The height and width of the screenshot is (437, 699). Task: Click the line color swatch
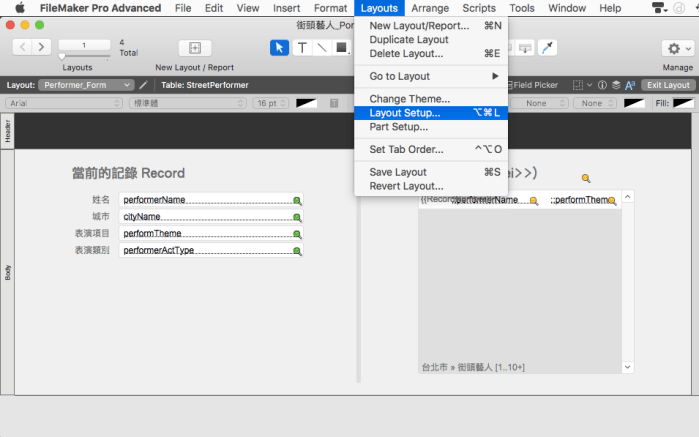coord(634,103)
